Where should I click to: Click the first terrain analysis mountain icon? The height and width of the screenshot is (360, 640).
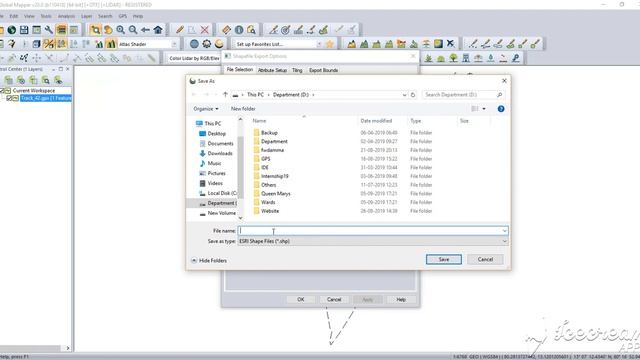[x=351, y=44]
